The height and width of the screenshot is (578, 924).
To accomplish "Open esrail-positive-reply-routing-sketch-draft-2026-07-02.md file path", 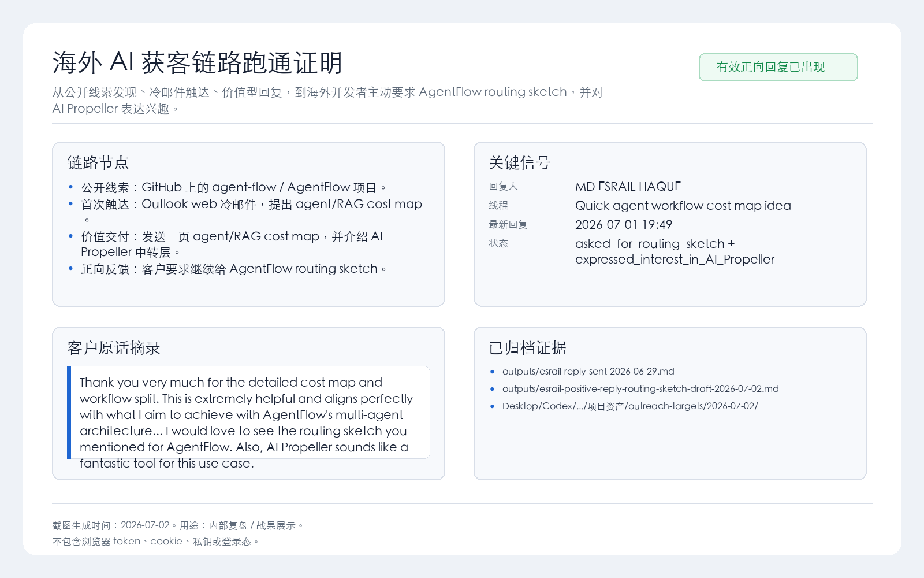I will click(640, 388).
